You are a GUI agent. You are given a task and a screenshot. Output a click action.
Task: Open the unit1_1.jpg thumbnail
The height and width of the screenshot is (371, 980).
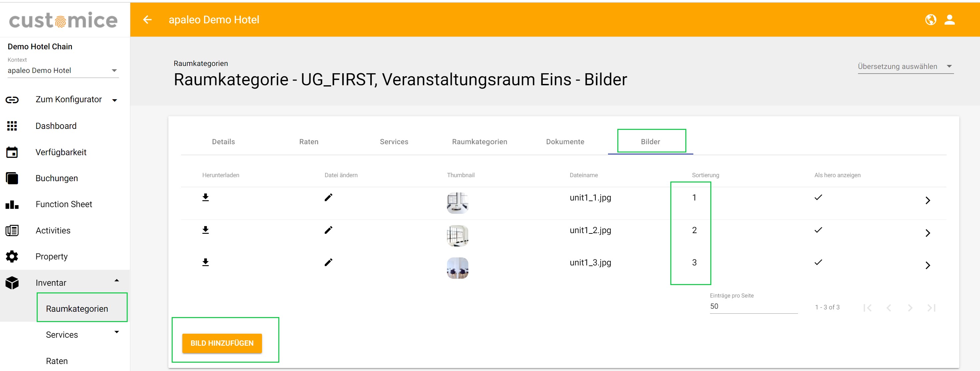pyautogui.click(x=457, y=203)
